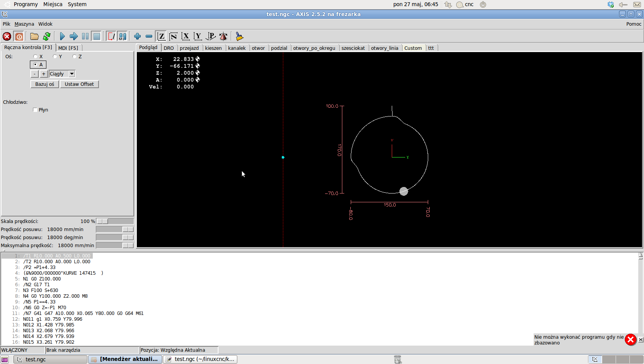This screenshot has height=364, width=644.
Task: Open otwory_linia tab
Action: 385,48
